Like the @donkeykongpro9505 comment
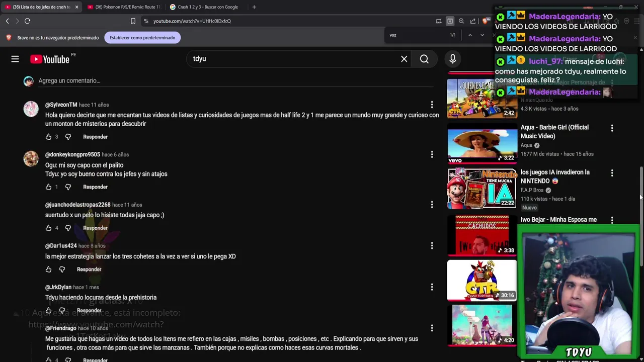Screen dimensions: 644x362 coord(48,187)
